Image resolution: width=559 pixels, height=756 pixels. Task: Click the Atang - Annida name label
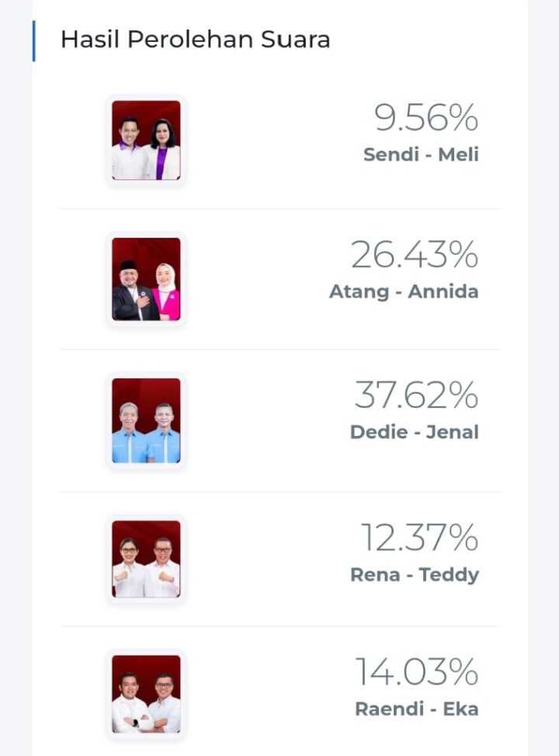pyautogui.click(x=404, y=292)
